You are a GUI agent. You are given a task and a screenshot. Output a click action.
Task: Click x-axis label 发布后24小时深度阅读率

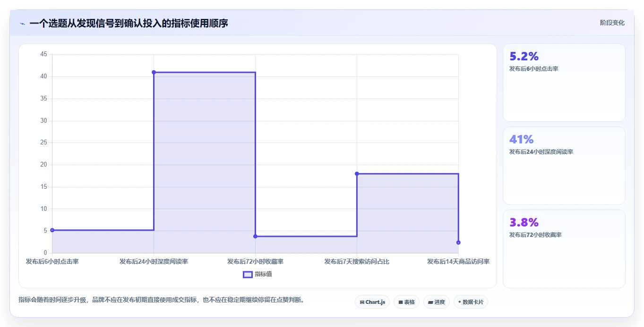154,261
